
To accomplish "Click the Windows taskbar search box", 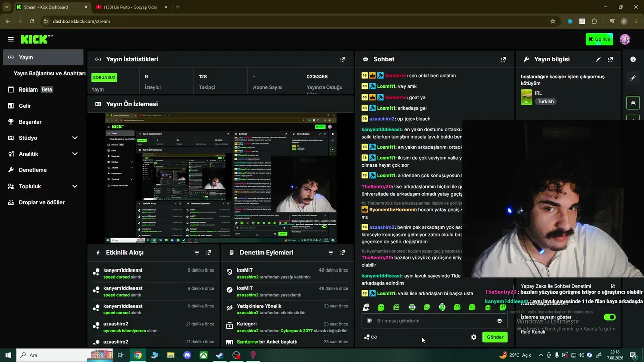I will (65, 355).
